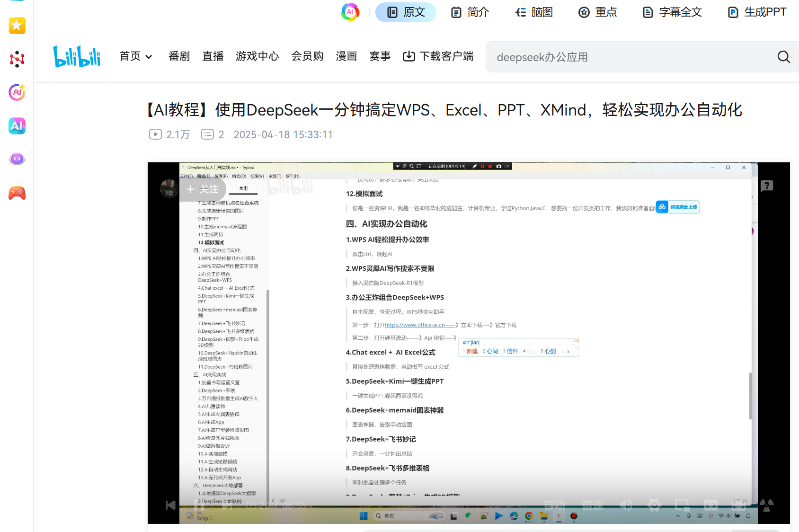
Task: Go to the bilibili home logo
Action: click(77, 56)
